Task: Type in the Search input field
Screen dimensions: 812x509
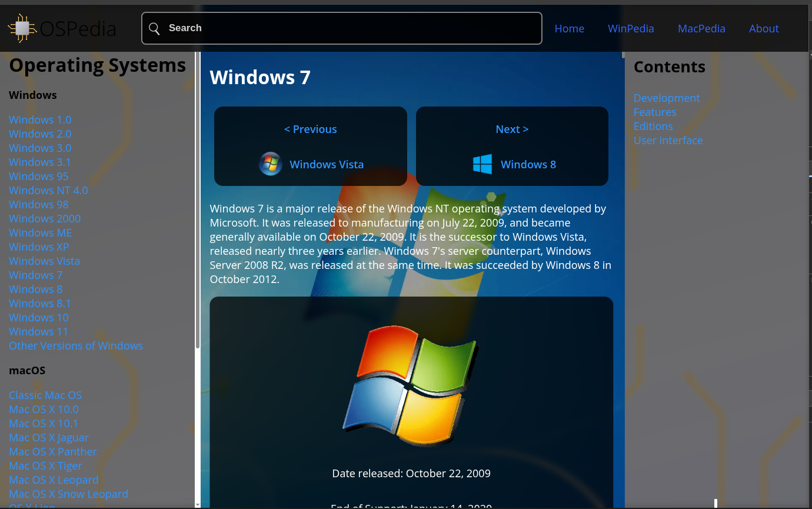Action: 353,28
